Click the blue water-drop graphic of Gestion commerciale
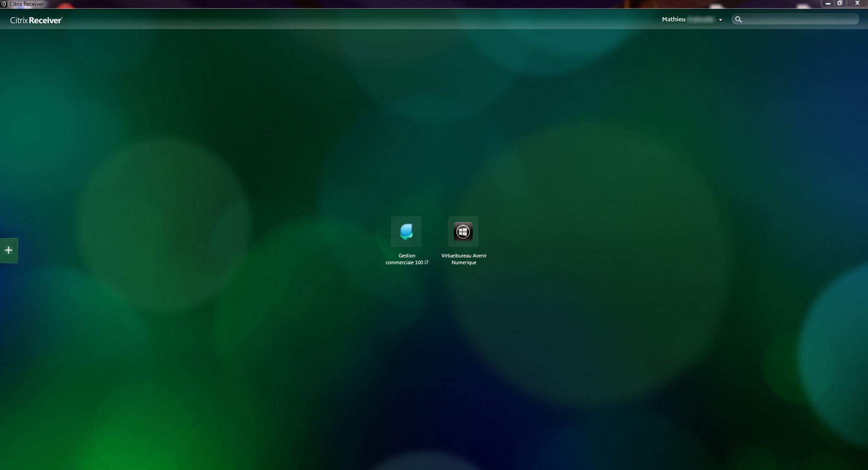 pyautogui.click(x=406, y=232)
